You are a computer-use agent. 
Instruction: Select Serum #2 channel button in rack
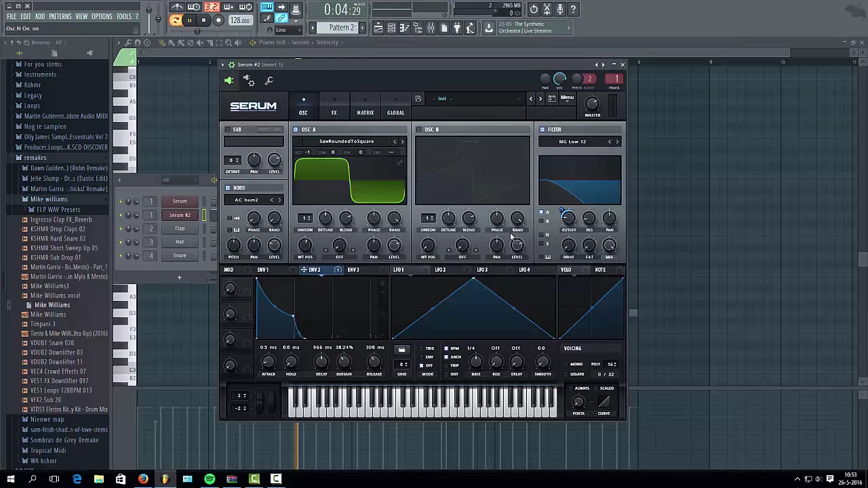(180, 215)
